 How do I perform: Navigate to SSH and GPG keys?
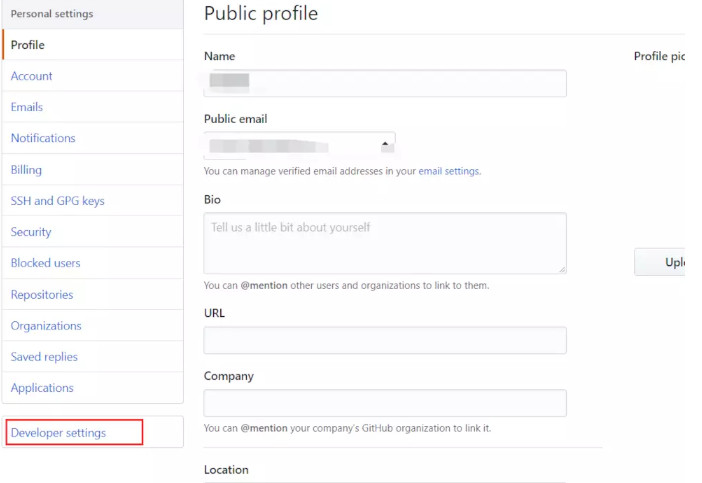pos(57,201)
